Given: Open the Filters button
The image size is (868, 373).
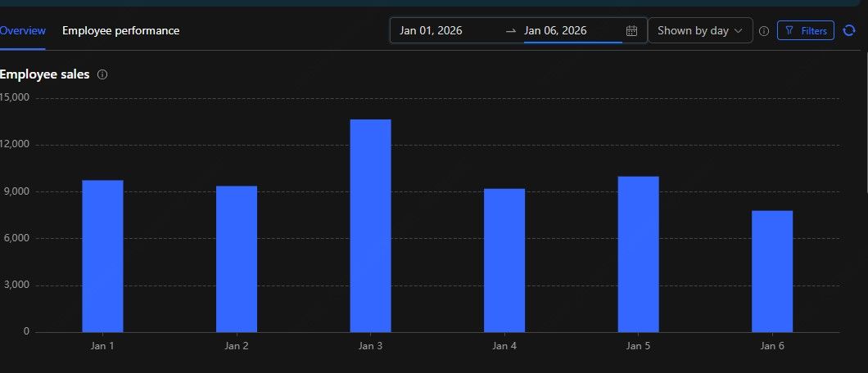Looking at the screenshot, I should click(x=806, y=31).
